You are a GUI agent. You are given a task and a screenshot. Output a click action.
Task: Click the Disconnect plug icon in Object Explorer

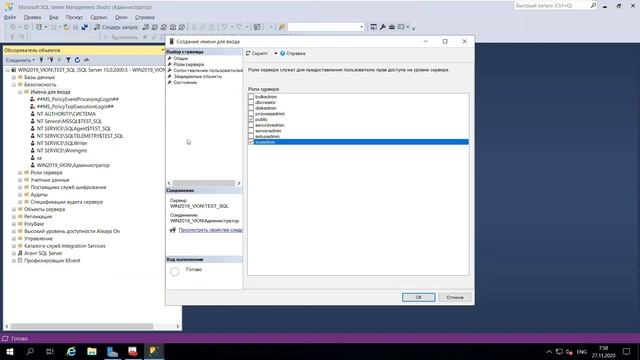pyautogui.click(x=51, y=60)
